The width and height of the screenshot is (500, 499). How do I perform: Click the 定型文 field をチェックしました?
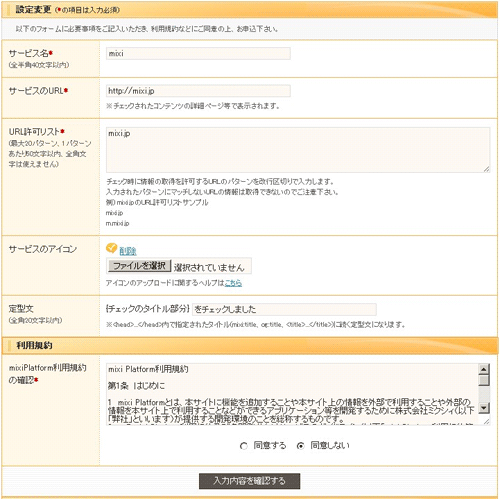click(284, 309)
